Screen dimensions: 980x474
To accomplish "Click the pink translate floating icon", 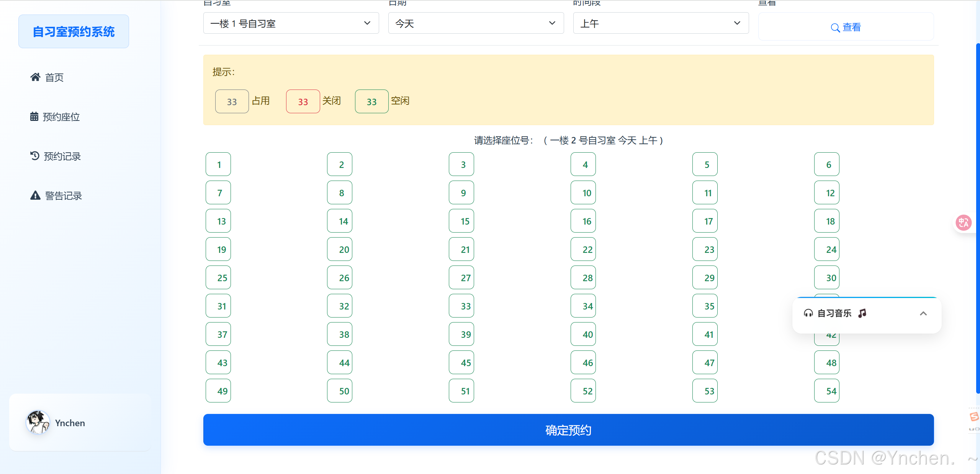I will 964,223.
